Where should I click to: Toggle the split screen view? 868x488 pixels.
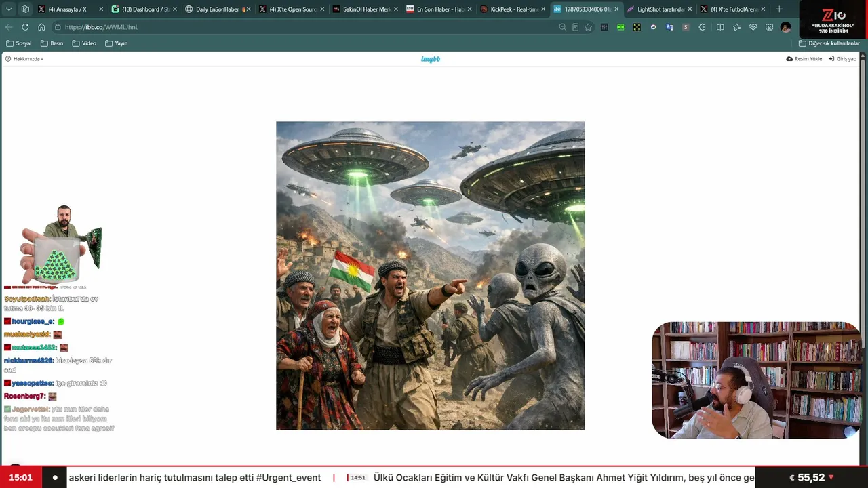(720, 27)
